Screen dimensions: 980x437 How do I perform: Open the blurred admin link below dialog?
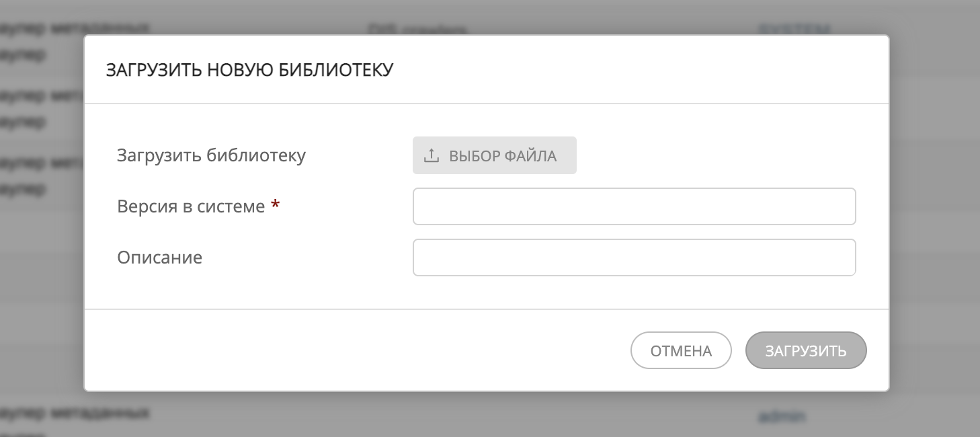pyautogui.click(x=782, y=416)
